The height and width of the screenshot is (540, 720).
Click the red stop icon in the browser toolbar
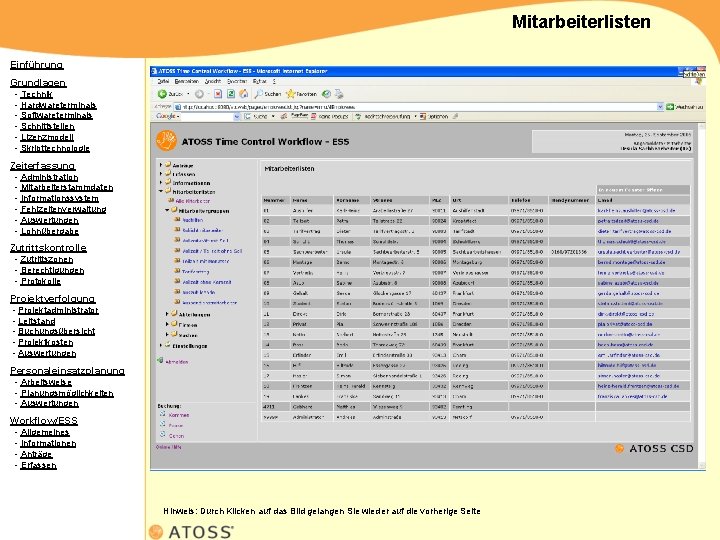(218, 94)
